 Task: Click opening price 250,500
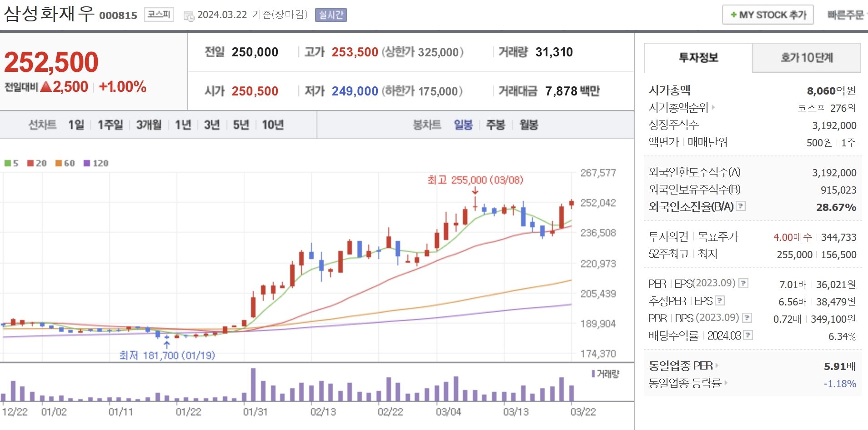point(255,91)
